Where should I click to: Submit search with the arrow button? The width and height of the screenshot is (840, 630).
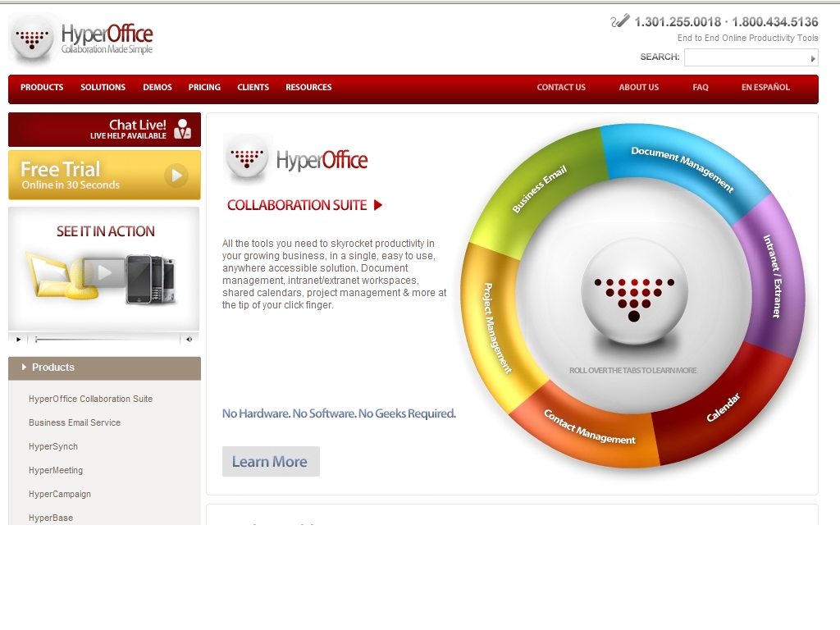(813, 58)
